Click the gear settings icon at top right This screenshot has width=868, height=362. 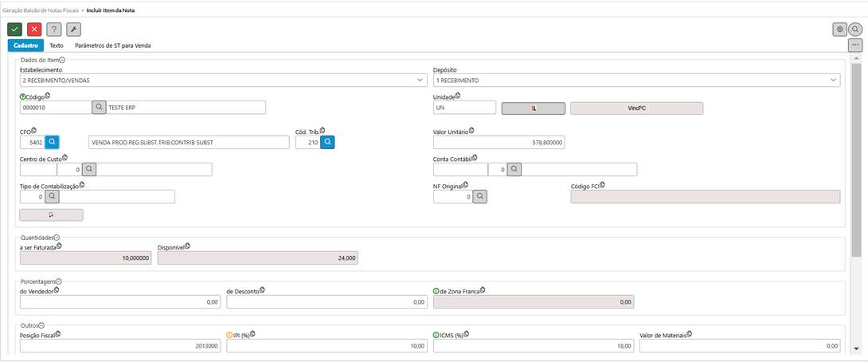tap(839, 29)
